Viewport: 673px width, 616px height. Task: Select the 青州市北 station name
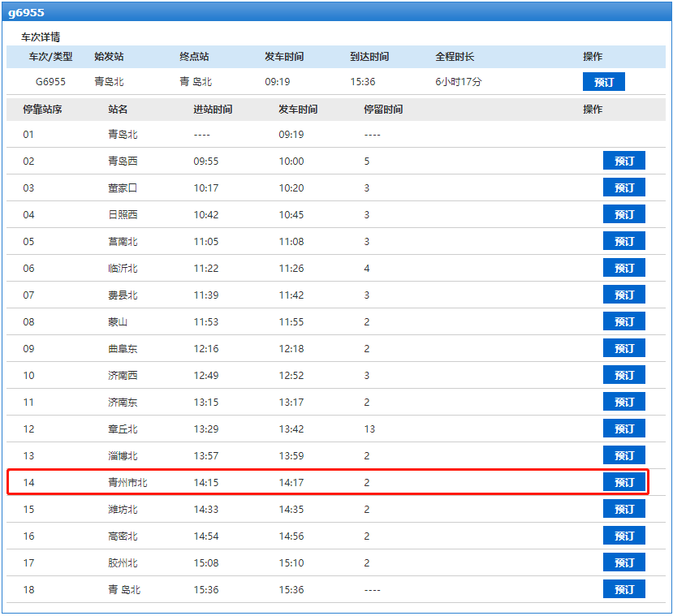127,483
